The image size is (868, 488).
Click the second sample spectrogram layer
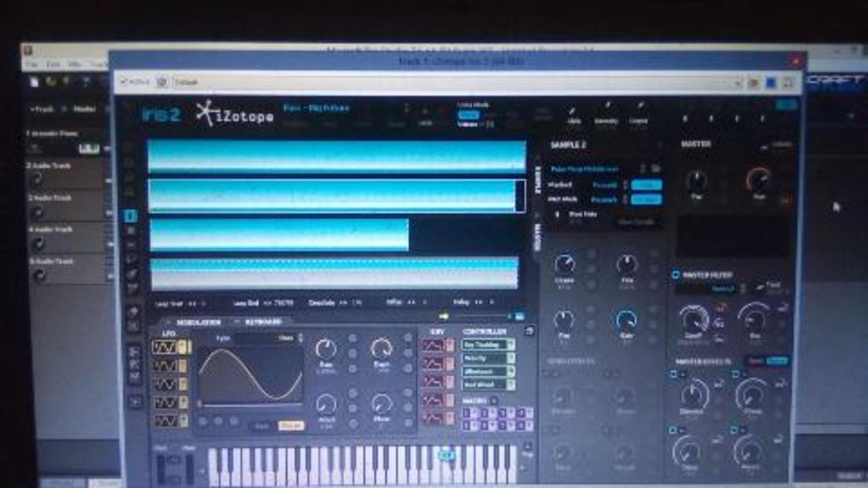(x=337, y=196)
